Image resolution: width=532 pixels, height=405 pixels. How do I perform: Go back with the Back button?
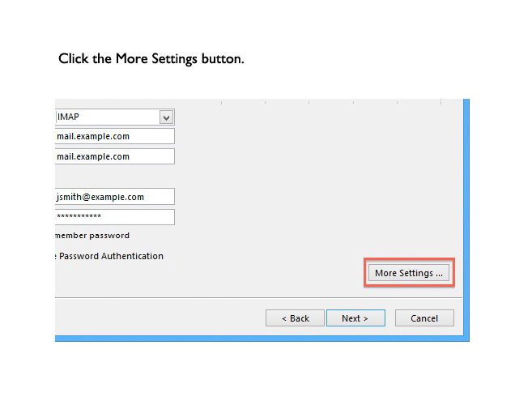click(295, 318)
